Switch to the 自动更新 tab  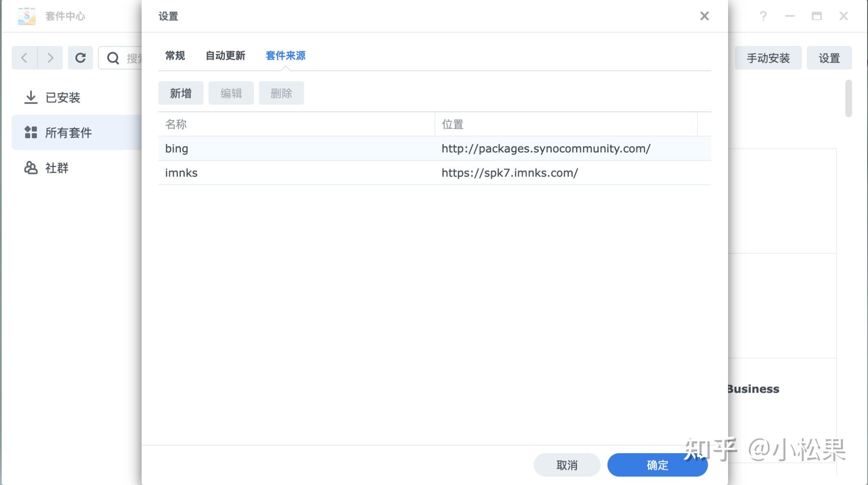click(225, 55)
